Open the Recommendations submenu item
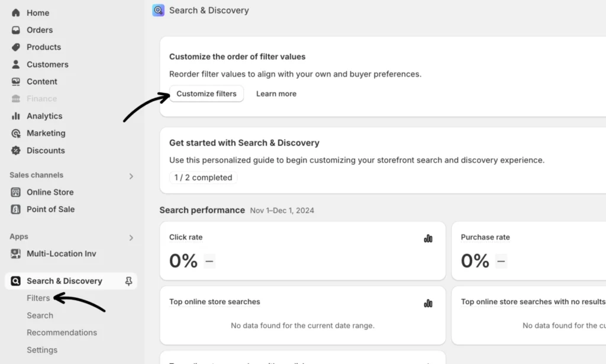The width and height of the screenshot is (606, 364). [62, 333]
